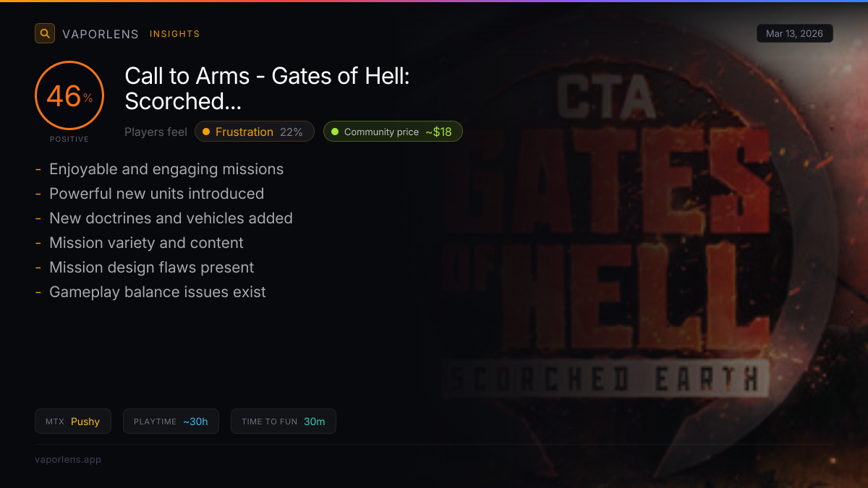
Task: Select 'Enjoyable and engaging missions' bullet
Action: [x=166, y=169]
